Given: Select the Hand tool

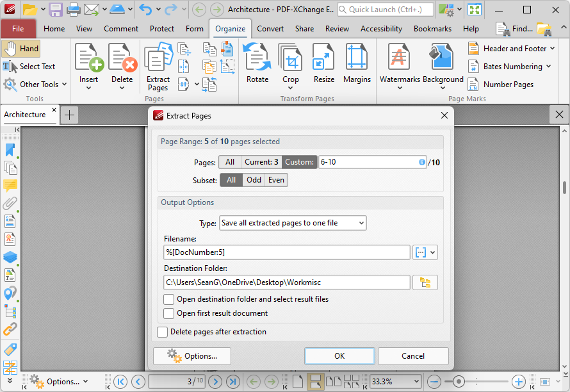Looking at the screenshot, I should pyautogui.click(x=20, y=49).
